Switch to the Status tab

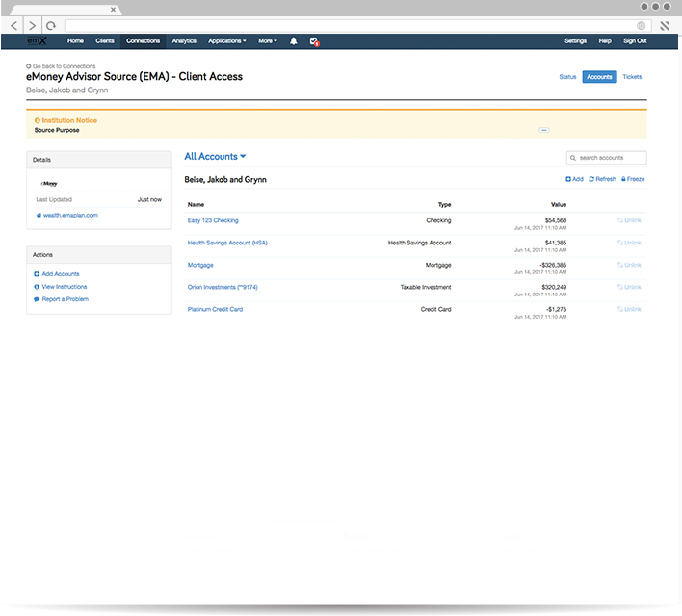point(567,77)
